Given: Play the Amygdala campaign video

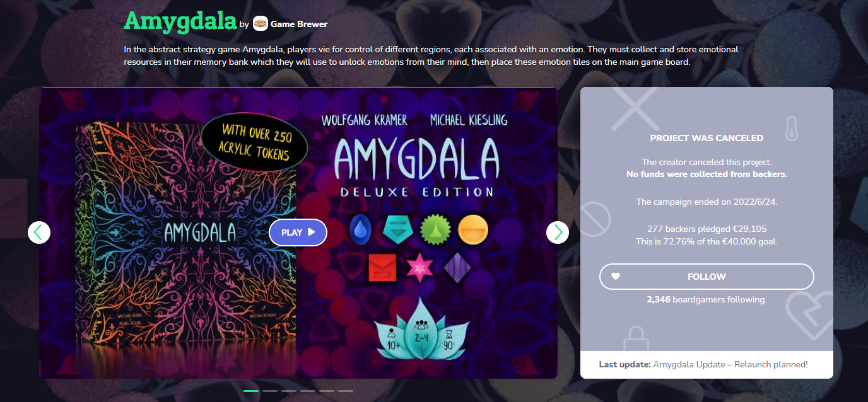Looking at the screenshot, I should [x=298, y=233].
